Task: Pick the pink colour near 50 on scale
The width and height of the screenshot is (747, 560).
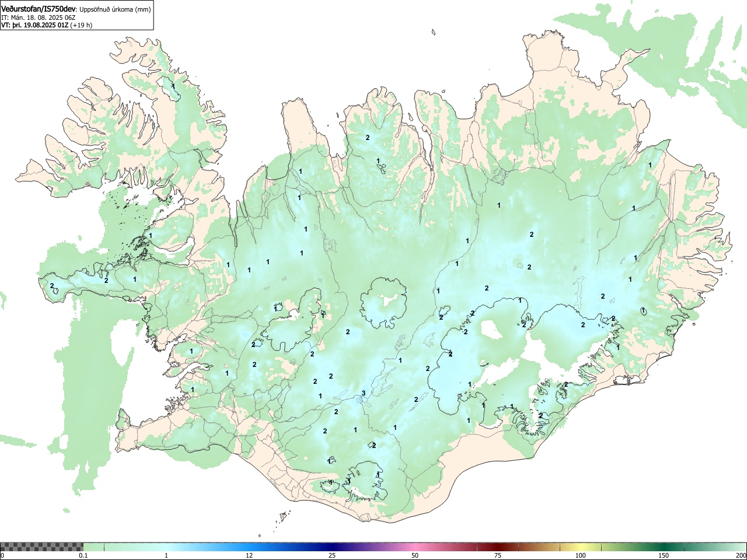Action: pos(414,547)
